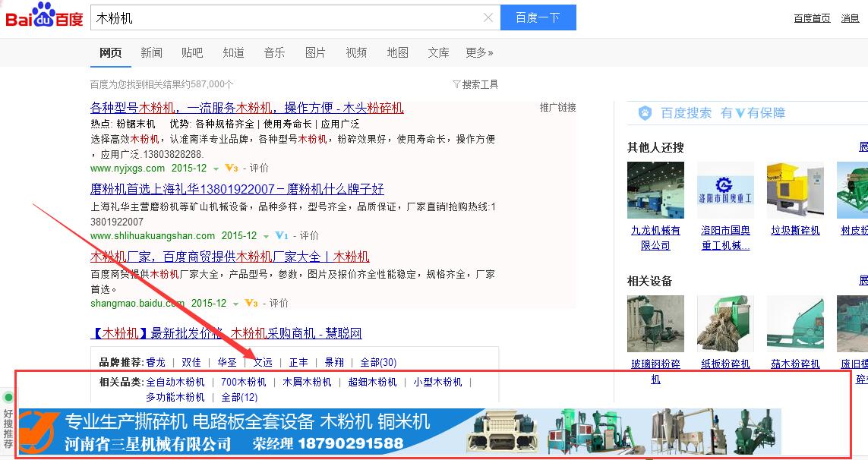This screenshot has height=460, width=868.
Task: Open the 垃圾撕碎机 thumbnail image
Action: coord(795,191)
